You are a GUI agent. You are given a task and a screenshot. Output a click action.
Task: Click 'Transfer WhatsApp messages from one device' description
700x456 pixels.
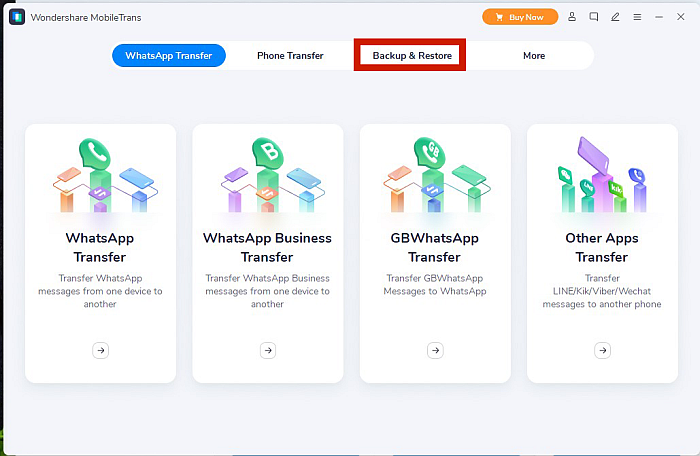point(100,291)
